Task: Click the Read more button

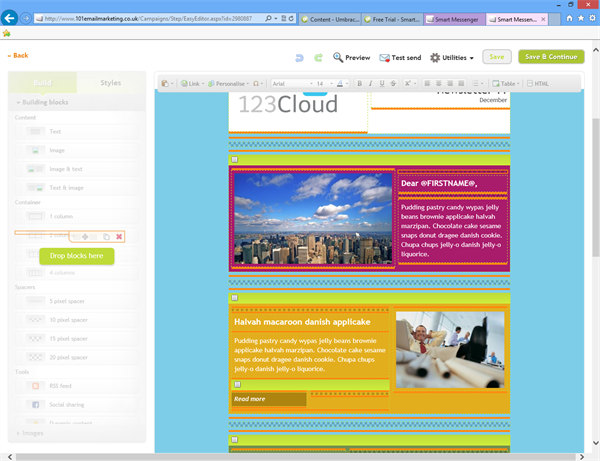Action: (x=269, y=399)
